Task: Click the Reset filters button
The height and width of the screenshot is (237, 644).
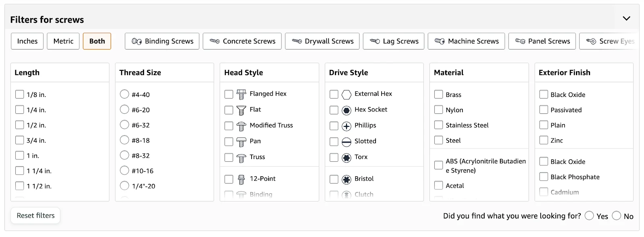Action: (35, 215)
